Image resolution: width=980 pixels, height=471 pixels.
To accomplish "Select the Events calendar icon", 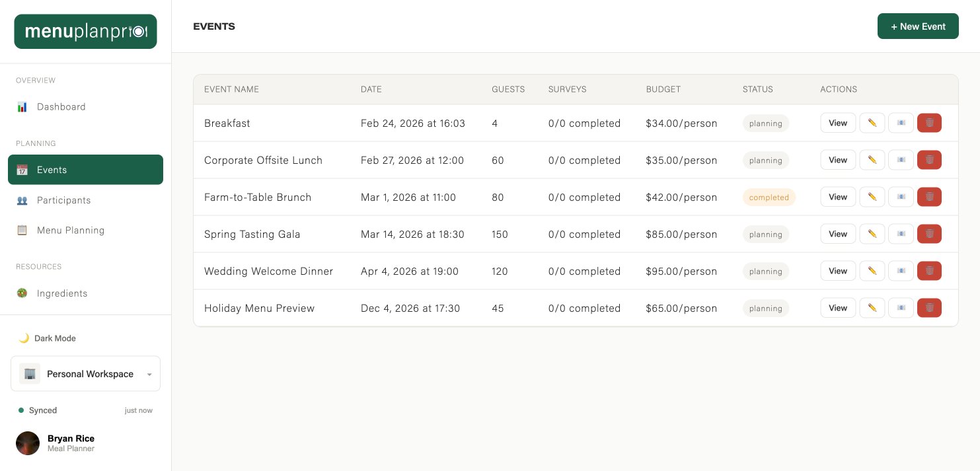I will [22, 170].
